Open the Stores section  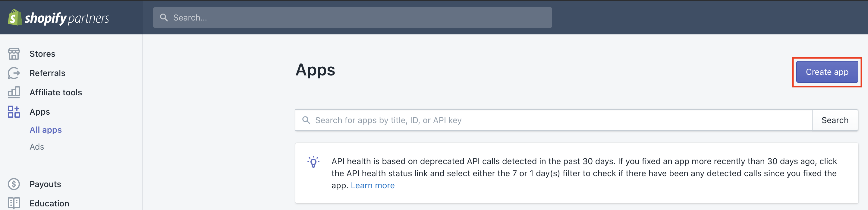tap(42, 54)
